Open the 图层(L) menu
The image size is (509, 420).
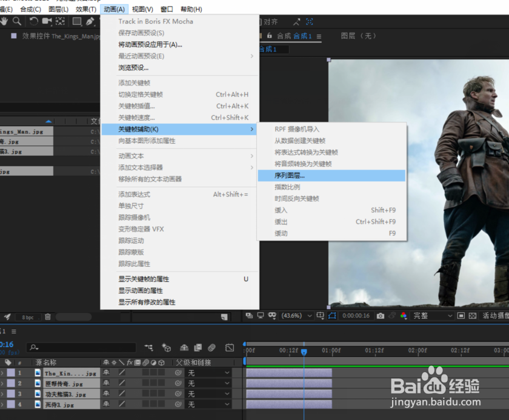click(x=58, y=10)
